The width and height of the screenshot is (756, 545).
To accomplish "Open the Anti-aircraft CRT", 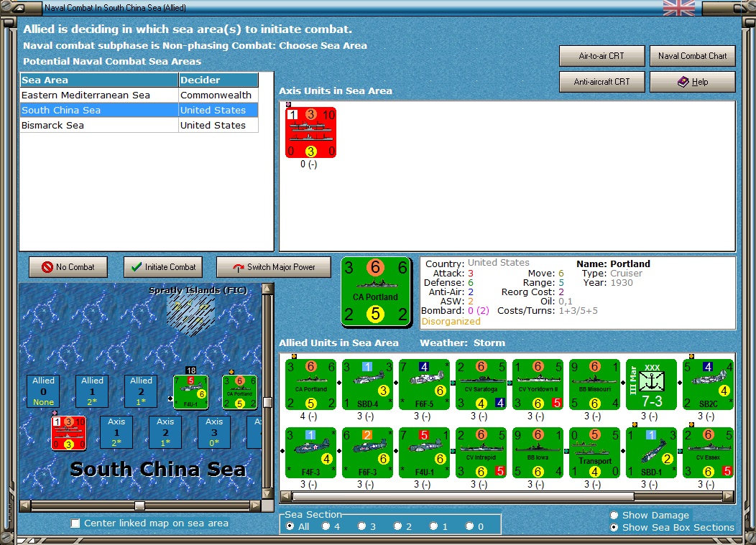I will 601,82.
